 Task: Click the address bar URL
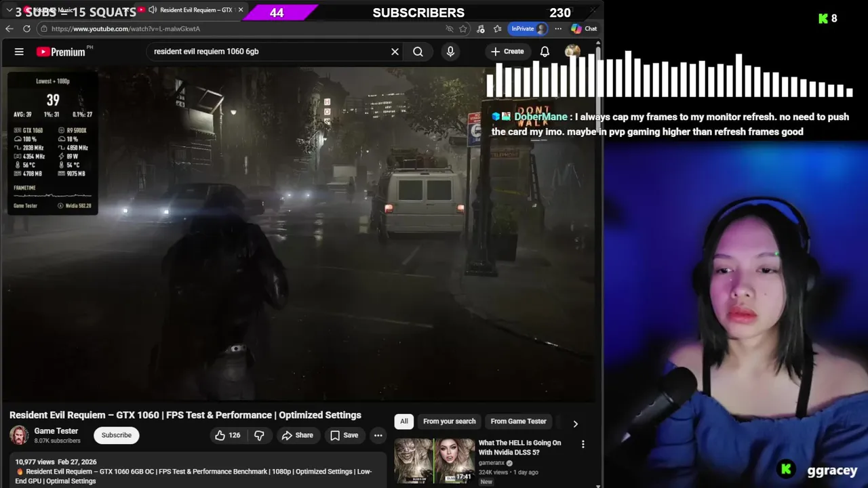126,28
